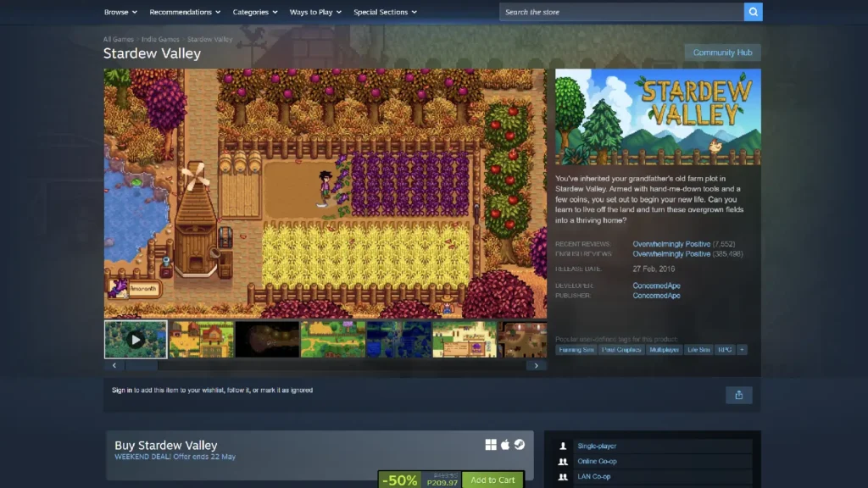Select the dark cave screenshot thumbnail
Viewport: 868px width, 488px height.
pyautogui.click(x=267, y=339)
